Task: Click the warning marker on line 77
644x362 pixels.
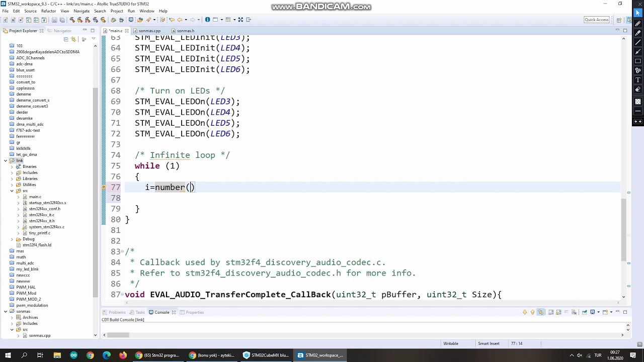Action: coord(104,187)
